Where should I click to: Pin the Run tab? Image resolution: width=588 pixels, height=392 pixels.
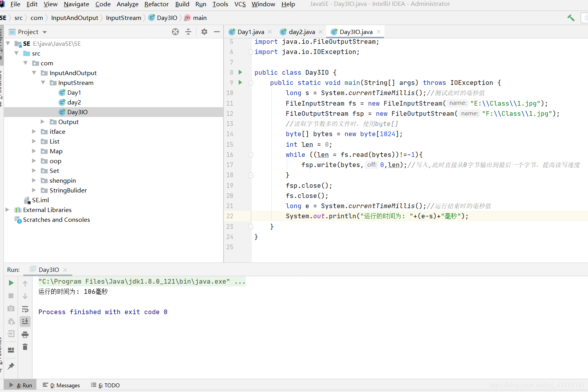(11, 366)
